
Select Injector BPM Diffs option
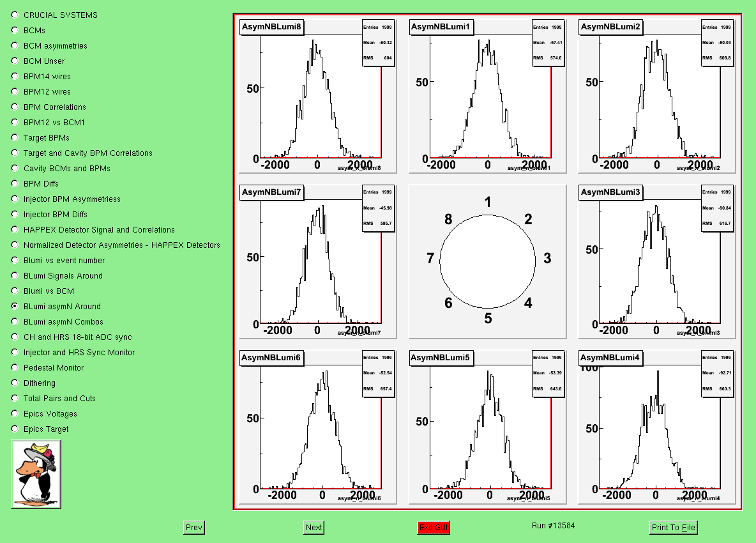[x=15, y=215]
